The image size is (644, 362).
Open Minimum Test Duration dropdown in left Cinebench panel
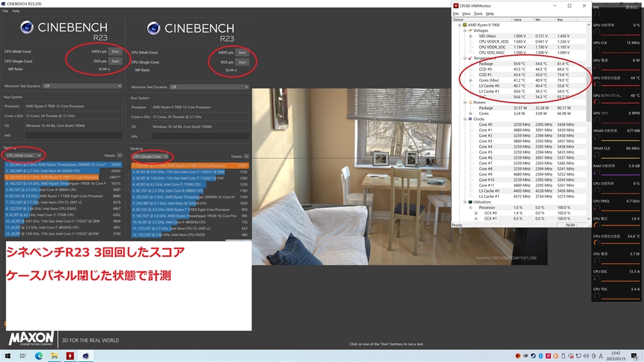[x=82, y=86]
